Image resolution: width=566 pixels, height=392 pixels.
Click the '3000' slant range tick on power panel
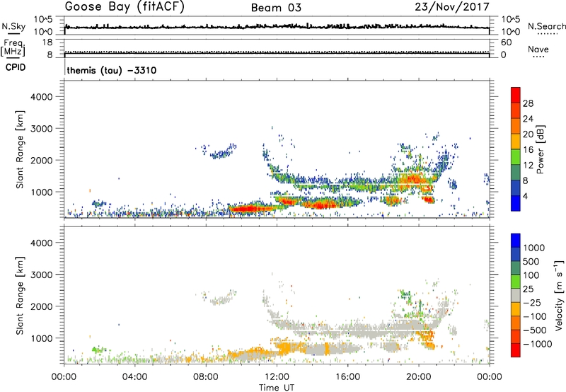(x=42, y=129)
